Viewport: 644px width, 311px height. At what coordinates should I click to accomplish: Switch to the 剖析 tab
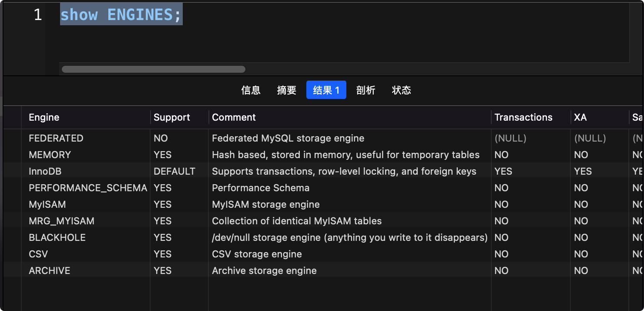click(x=366, y=90)
